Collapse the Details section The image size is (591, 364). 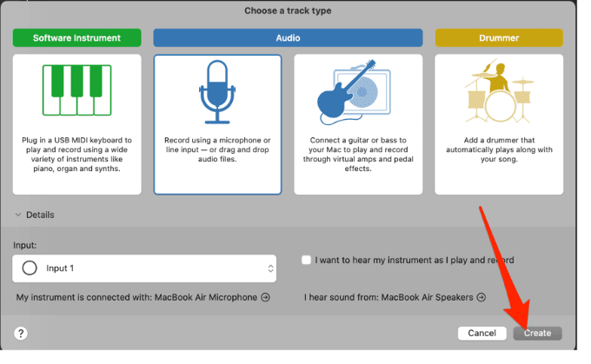[x=17, y=215]
